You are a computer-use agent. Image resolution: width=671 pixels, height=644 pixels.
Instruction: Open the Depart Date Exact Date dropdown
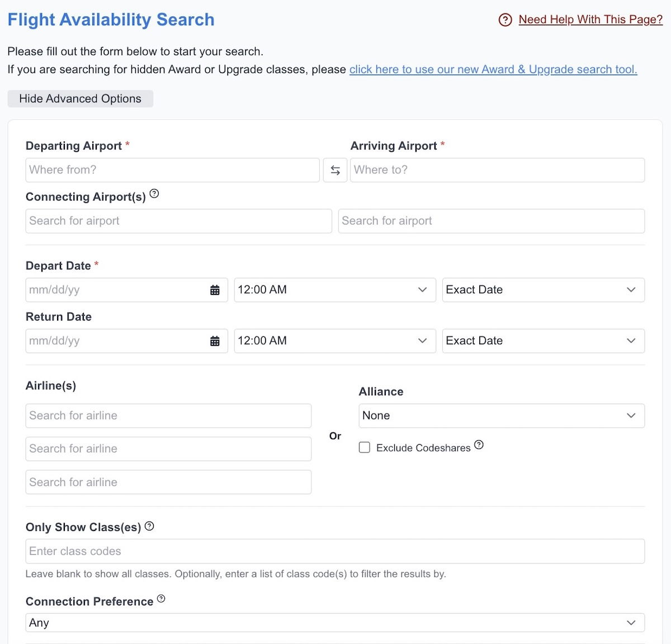543,290
